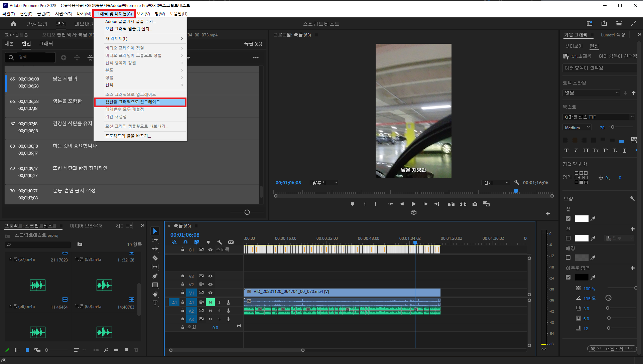Toggle mute M on A1 track

pos(210,302)
